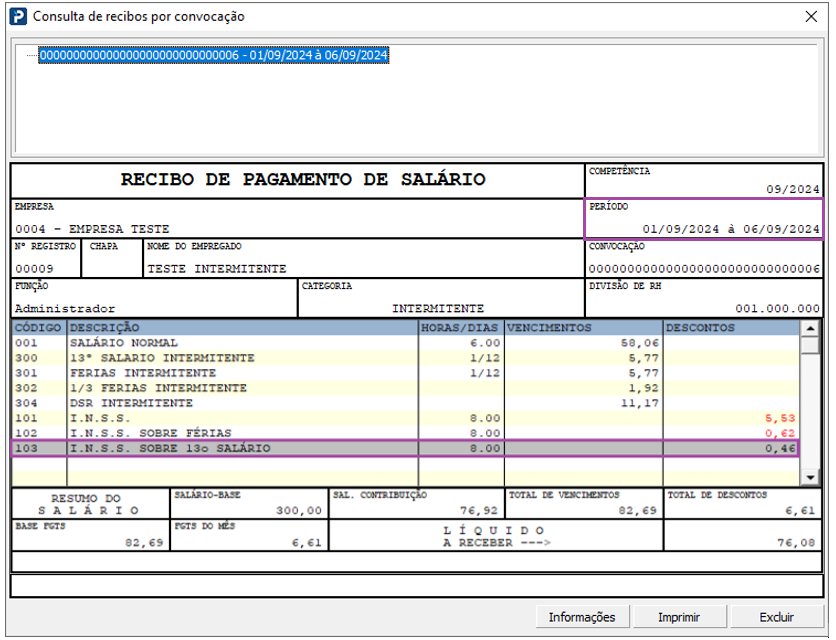Click the salário-base value 300,00

point(299,511)
